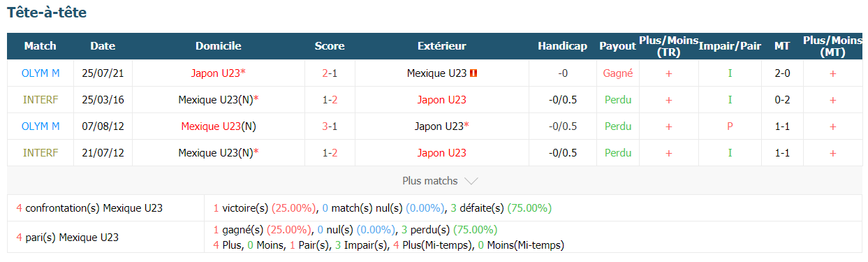Expand the Plus matchs chevron
This screenshot has width=868, height=262.
click(x=471, y=181)
